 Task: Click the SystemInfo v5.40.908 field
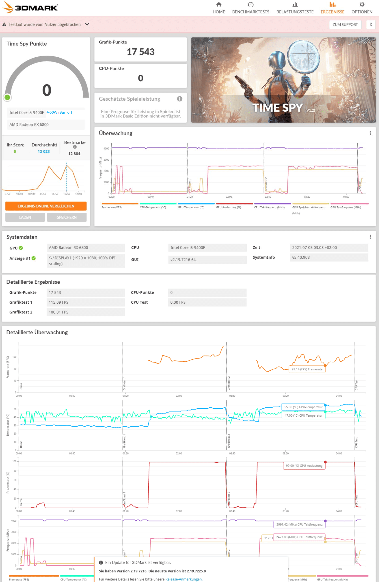point(329,257)
